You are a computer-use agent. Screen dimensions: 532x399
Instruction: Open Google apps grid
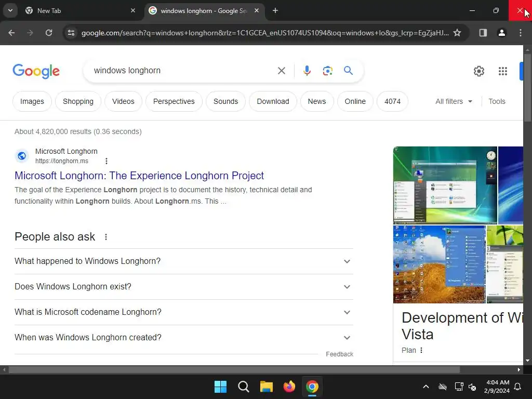pyautogui.click(x=503, y=71)
